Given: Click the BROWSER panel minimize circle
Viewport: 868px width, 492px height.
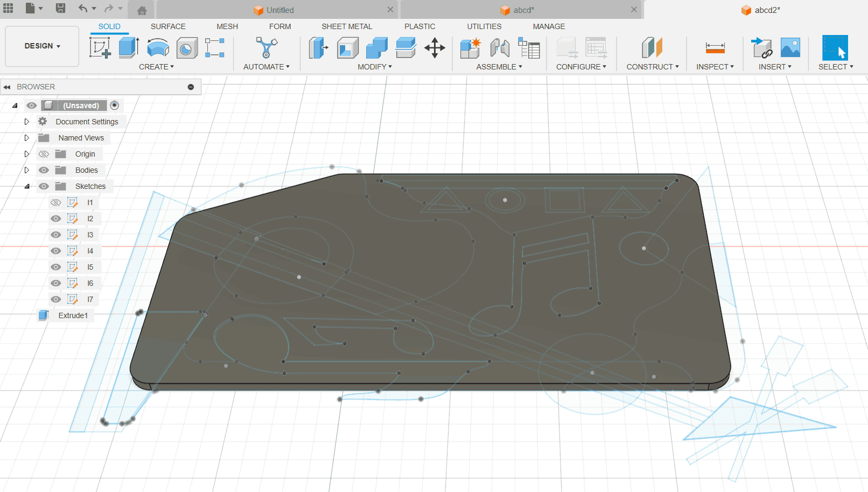Looking at the screenshot, I should (191, 87).
